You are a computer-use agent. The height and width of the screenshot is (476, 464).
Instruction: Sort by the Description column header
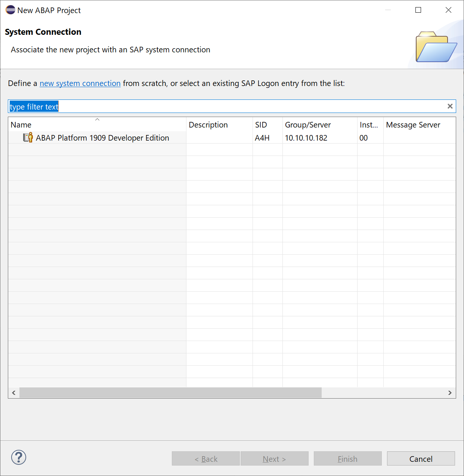coord(219,125)
